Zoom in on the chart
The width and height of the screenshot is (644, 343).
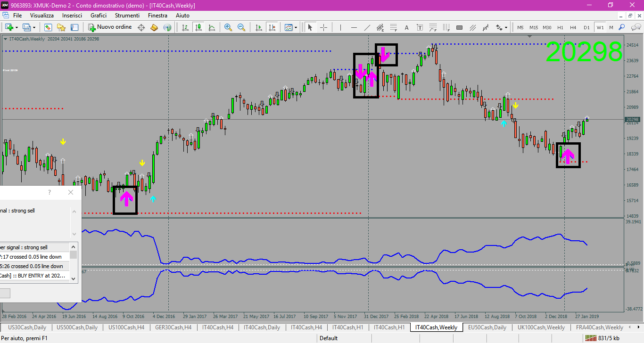[228, 27]
